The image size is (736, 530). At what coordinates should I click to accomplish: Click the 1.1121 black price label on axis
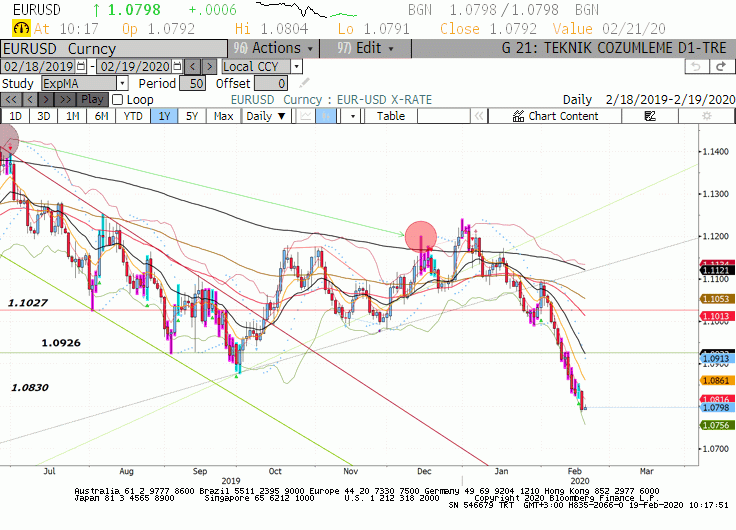point(716,270)
